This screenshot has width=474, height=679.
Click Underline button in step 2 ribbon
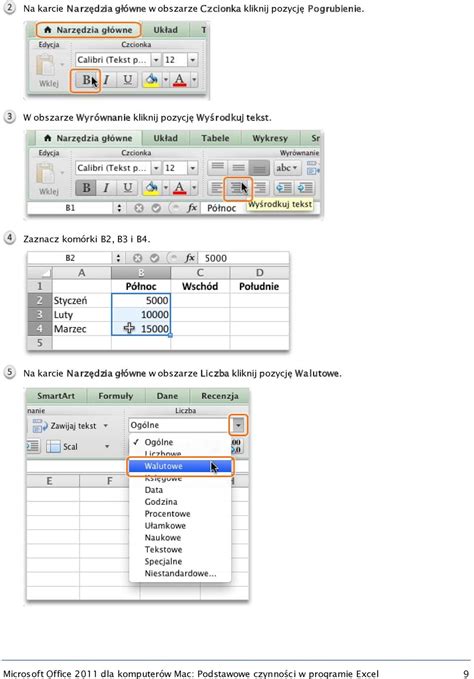[127, 80]
